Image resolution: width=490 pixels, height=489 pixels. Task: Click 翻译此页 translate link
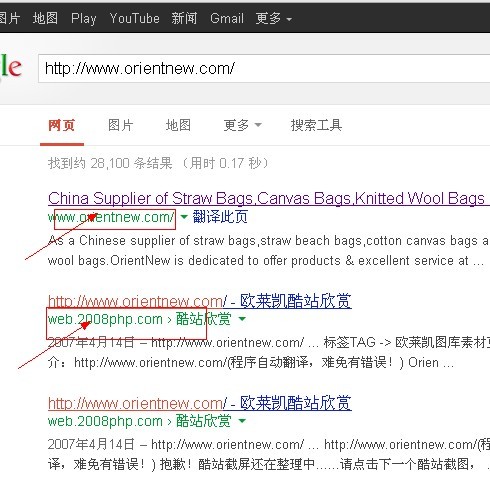click(220, 217)
